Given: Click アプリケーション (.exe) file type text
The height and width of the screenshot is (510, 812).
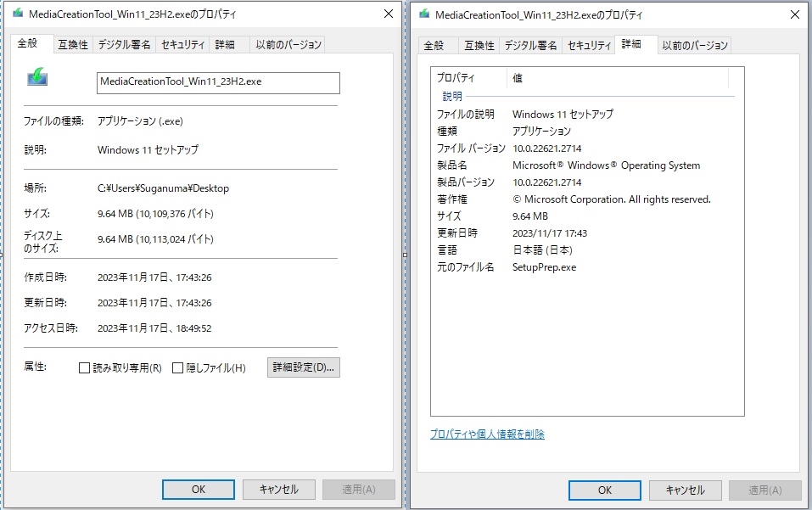Looking at the screenshot, I should (140, 121).
